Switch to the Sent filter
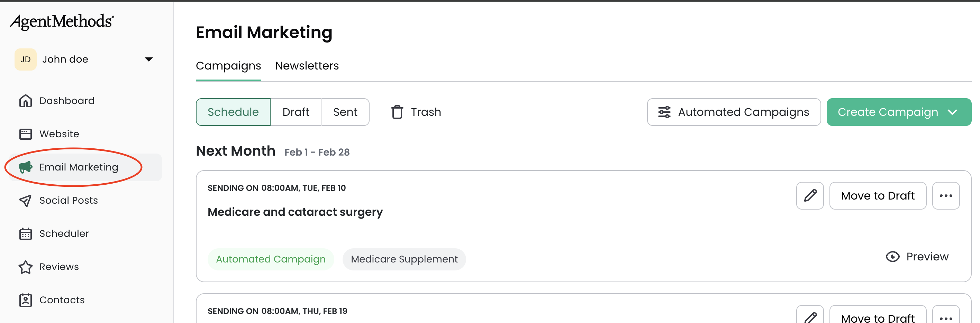Screen dimensions: 980x323 345,112
